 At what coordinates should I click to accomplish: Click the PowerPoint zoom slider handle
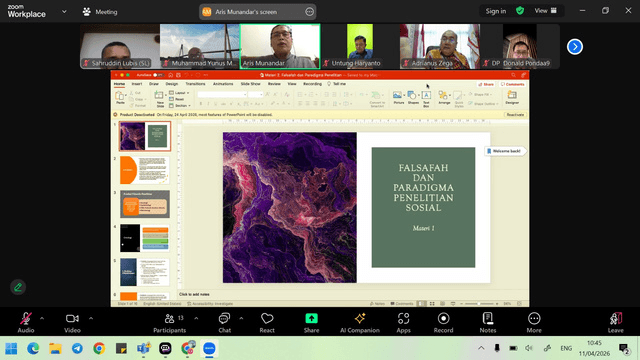480,304
